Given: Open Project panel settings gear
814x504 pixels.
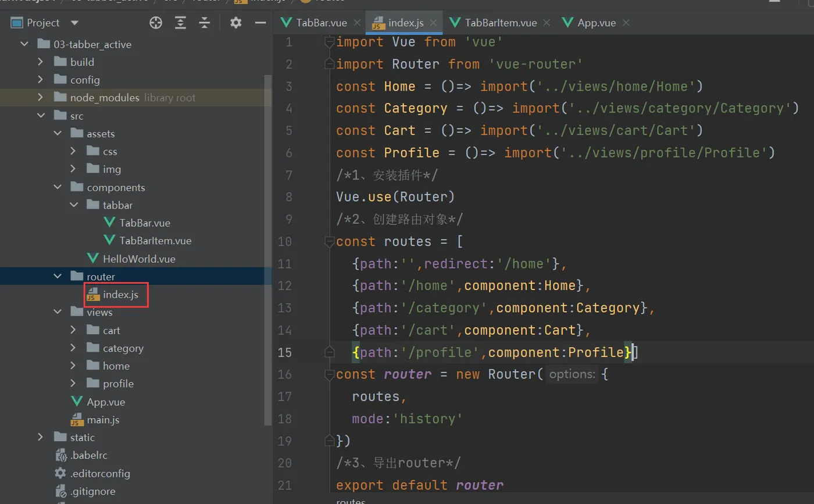Looking at the screenshot, I should tap(235, 23).
